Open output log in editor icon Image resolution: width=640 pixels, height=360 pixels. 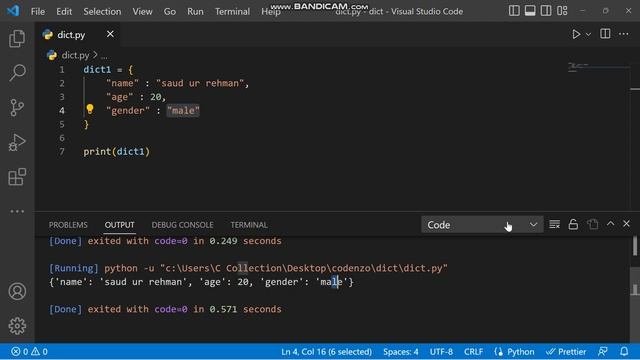coord(592,224)
